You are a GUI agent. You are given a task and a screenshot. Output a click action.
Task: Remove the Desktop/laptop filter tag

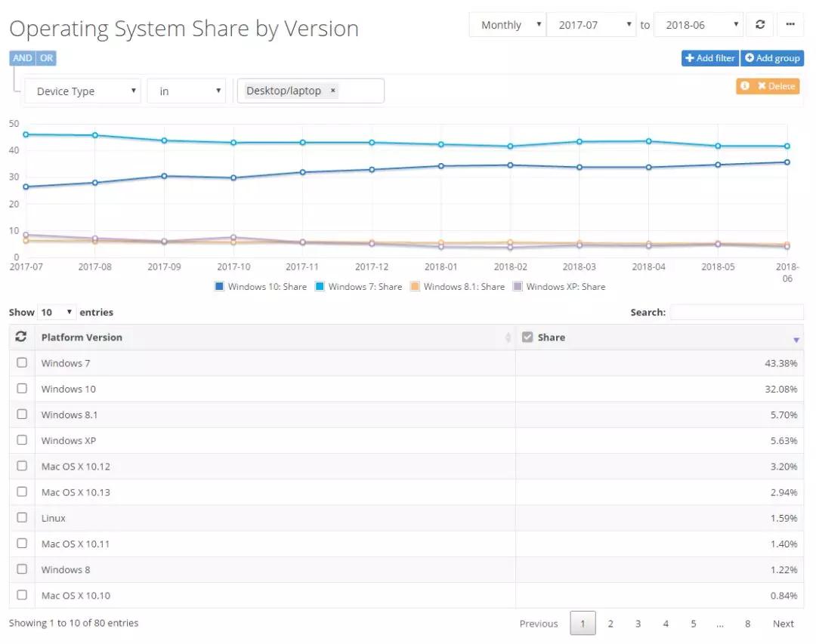click(333, 91)
